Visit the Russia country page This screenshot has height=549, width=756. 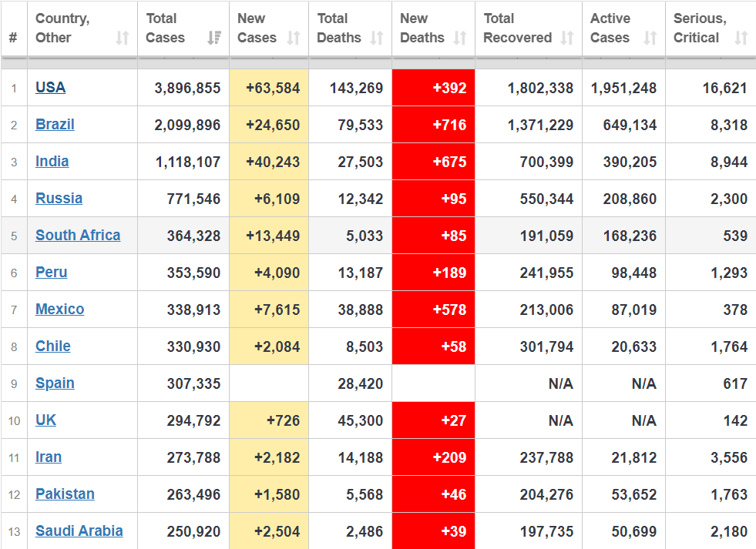(59, 199)
